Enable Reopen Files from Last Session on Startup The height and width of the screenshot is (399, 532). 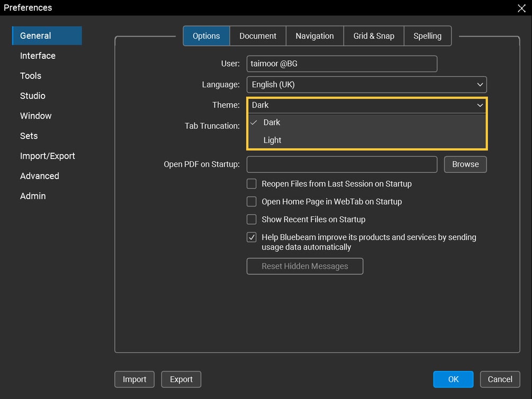click(251, 184)
